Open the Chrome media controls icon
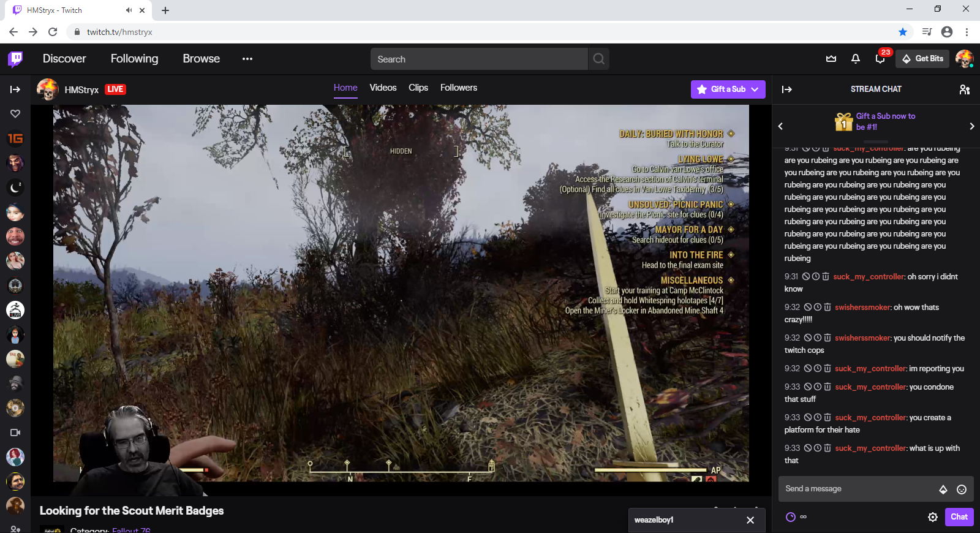The image size is (980, 533). point(927,32)
